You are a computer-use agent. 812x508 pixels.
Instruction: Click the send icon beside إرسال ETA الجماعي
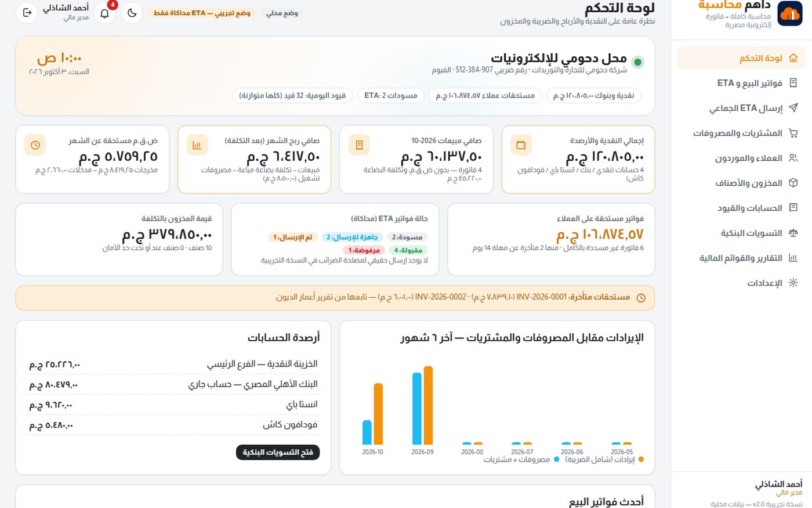(x=793, y=108)
